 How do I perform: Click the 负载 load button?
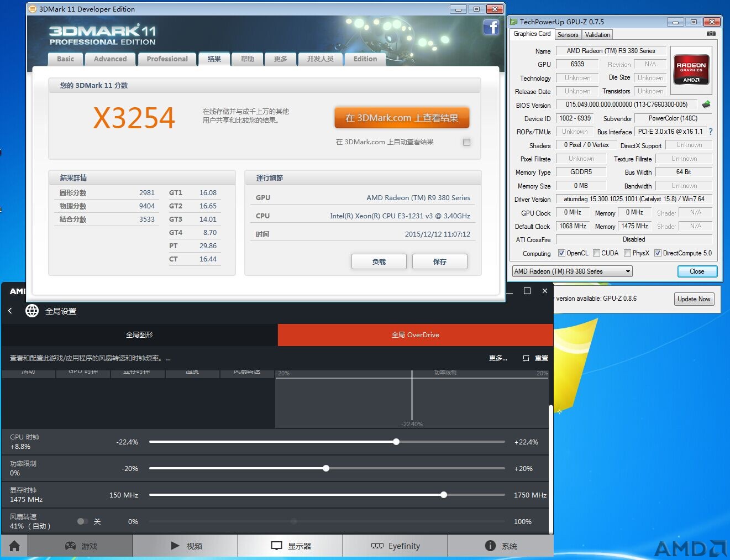click(379, 261)
